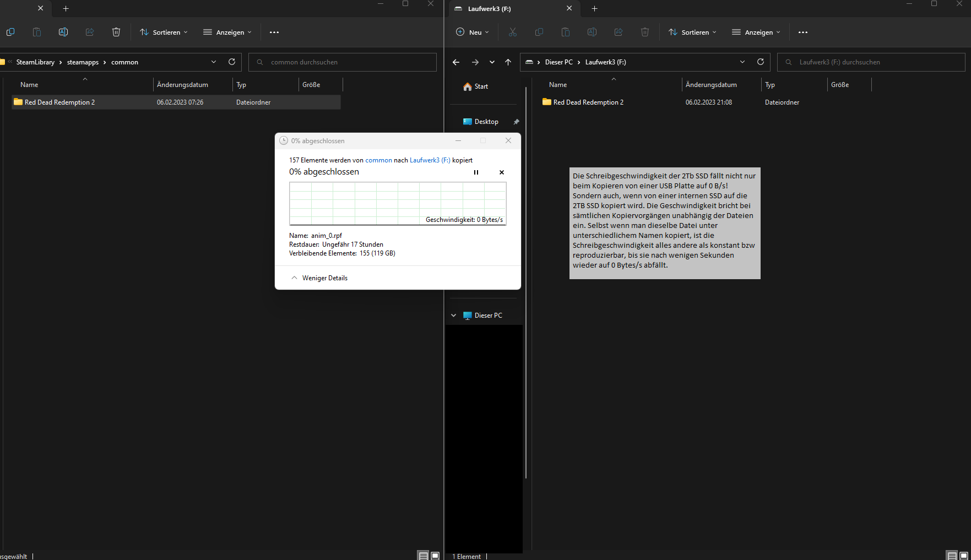
Task: Click the 'Laufwerk3 (F:) durchsuchen' search field
Action: coord(871,62)
